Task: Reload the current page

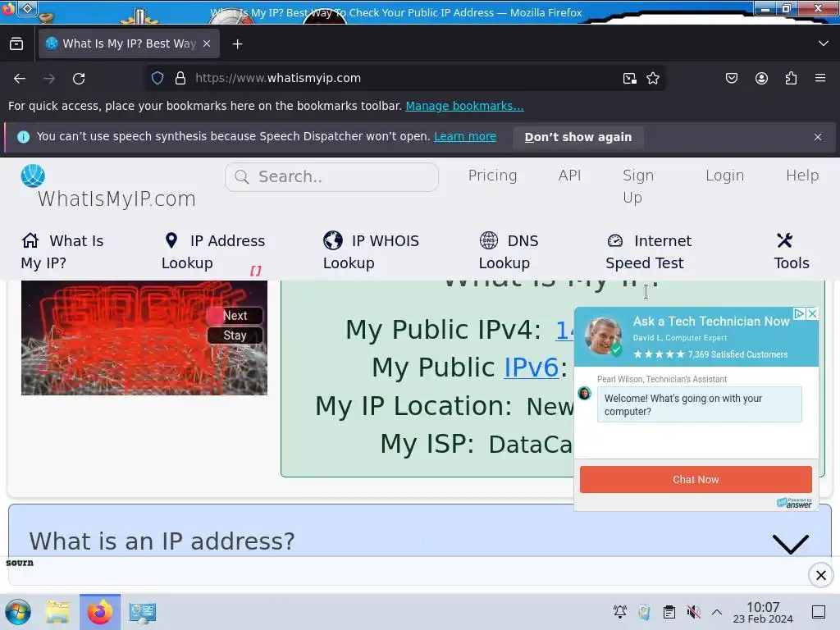Action: [x=79, y=79]
